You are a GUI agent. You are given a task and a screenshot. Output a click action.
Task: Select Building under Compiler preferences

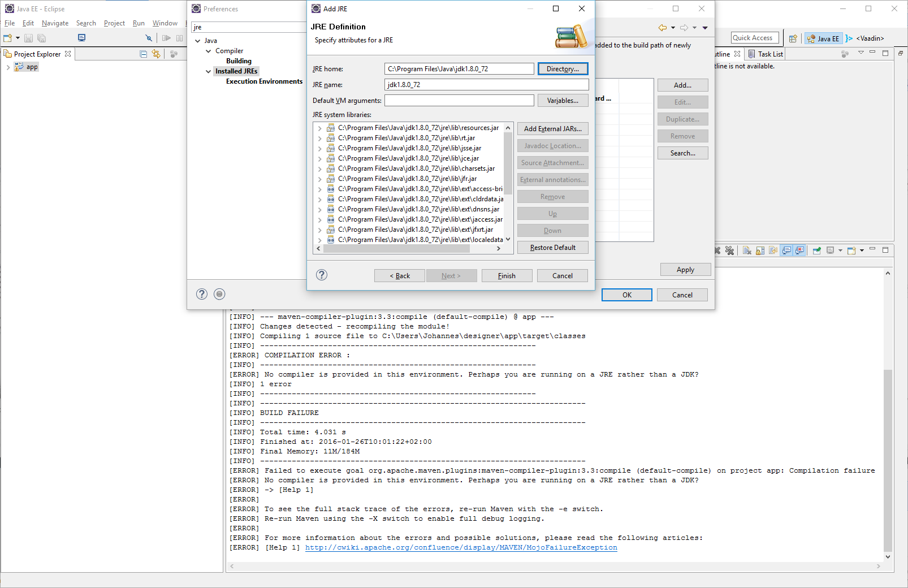[239, 61]
